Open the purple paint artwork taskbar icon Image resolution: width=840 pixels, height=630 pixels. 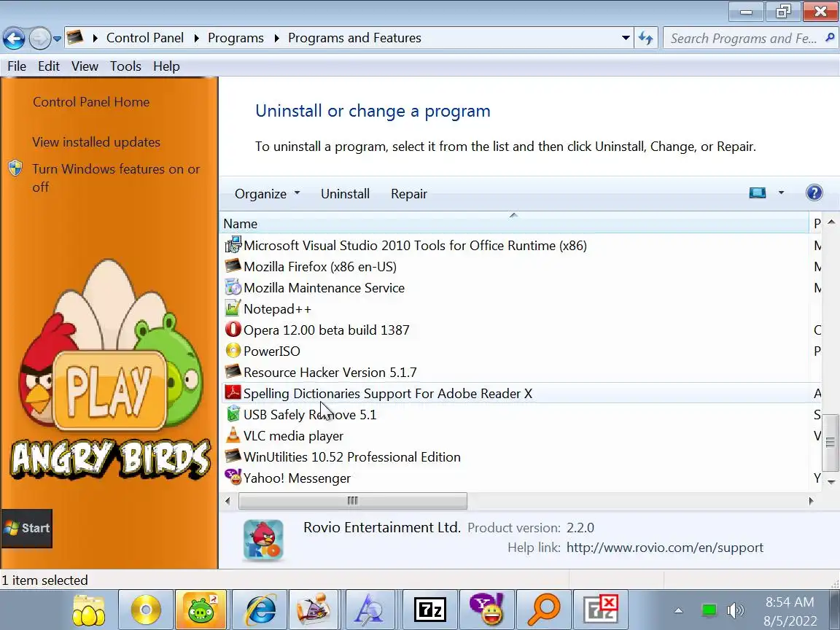(314, 610)
